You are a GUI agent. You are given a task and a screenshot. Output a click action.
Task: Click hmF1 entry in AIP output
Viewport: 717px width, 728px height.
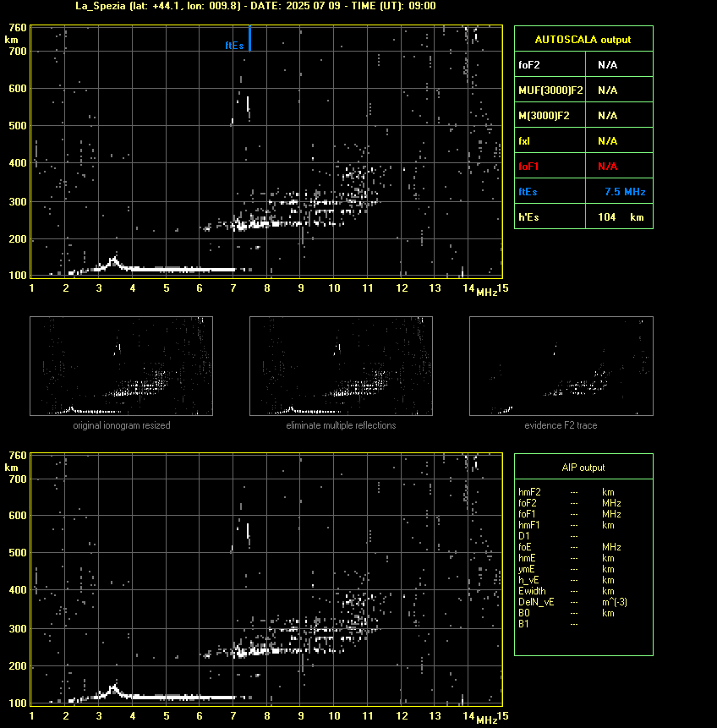point(529,525)
